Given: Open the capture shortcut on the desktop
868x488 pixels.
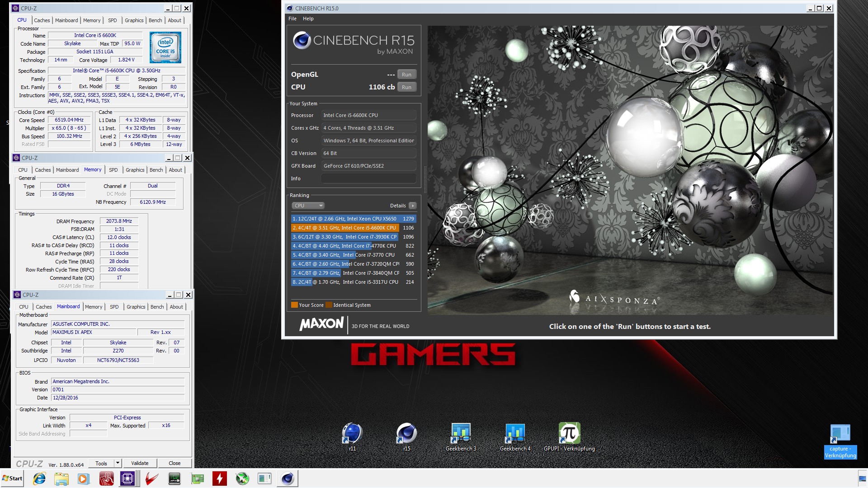Looking at the screenshot, I should (840, 441).
